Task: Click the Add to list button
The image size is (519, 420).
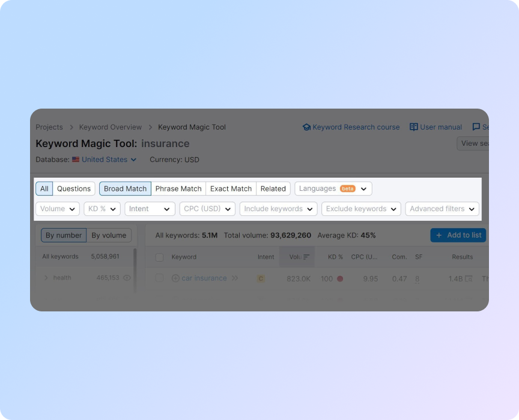Action: tap(458, 235)
